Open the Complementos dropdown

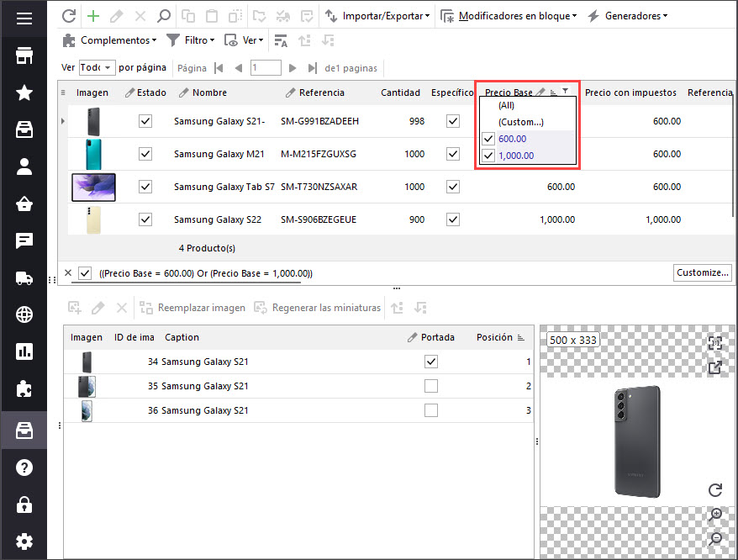(109, 40)
